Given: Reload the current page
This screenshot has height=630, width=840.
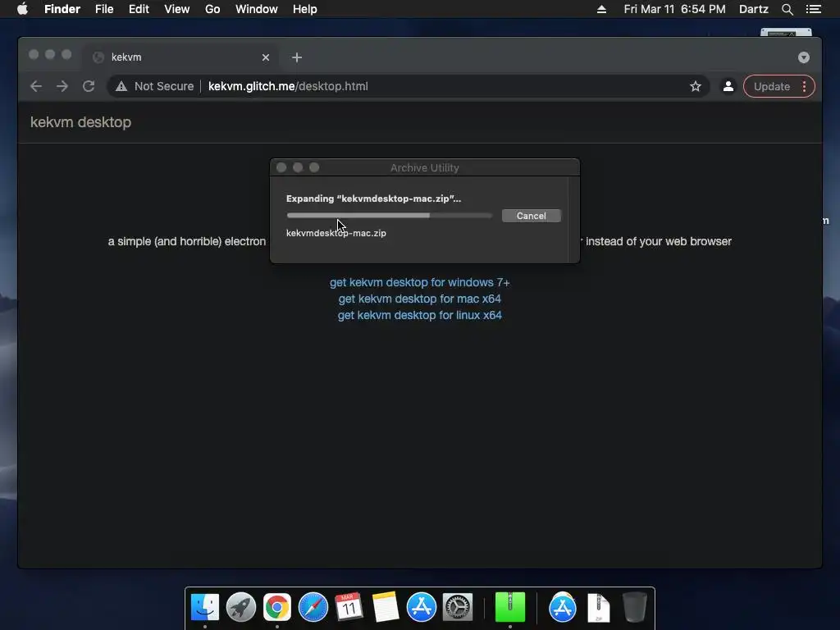Looking at the screenshot, I should click(89, 86).
